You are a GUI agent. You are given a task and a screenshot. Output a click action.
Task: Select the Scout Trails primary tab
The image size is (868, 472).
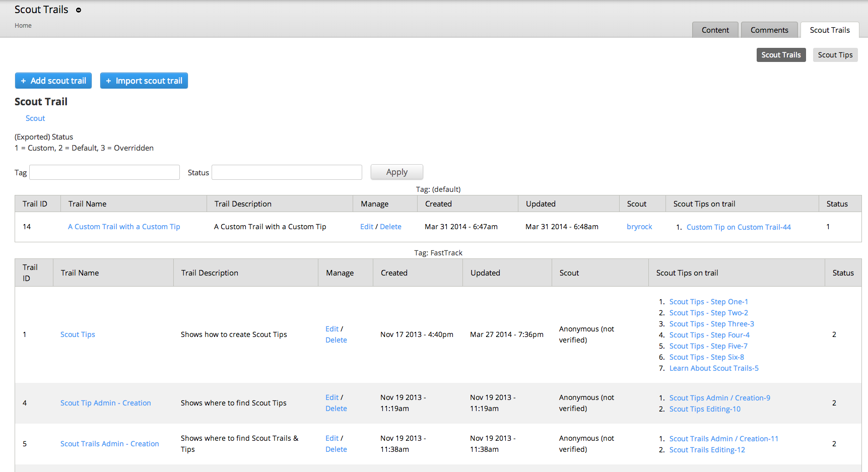click(x=829, y=30)
